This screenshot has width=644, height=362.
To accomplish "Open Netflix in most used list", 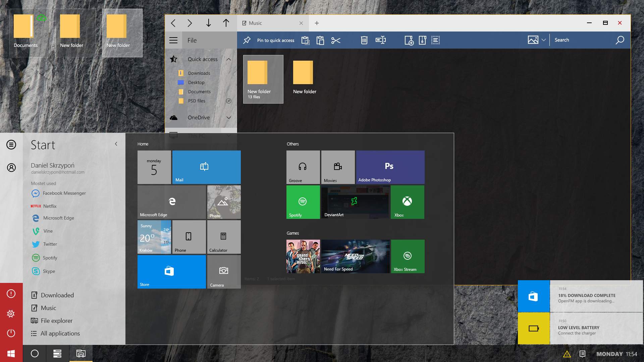I will 44,206.
